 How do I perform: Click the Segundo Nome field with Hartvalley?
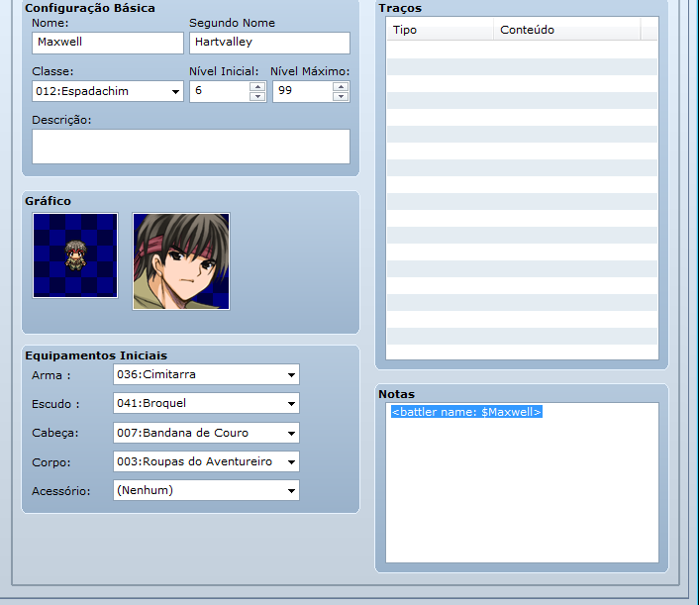[269, 43]
